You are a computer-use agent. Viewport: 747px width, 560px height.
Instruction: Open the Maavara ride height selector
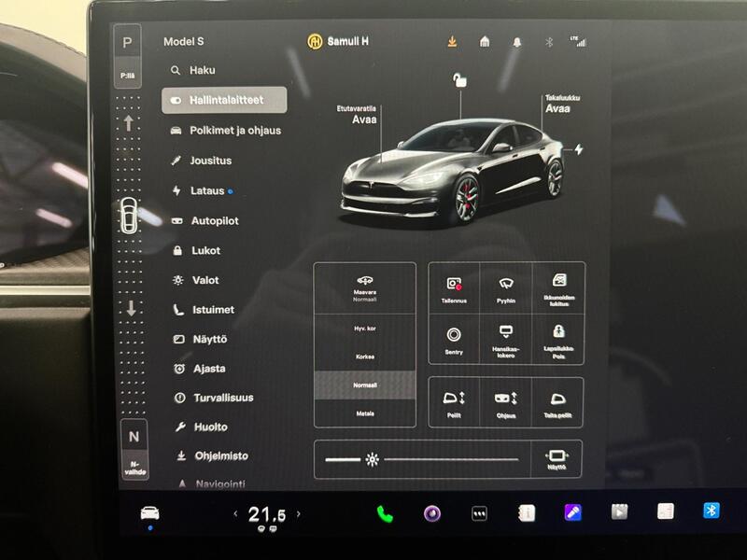pyautogui.click(x=368, y=287)
